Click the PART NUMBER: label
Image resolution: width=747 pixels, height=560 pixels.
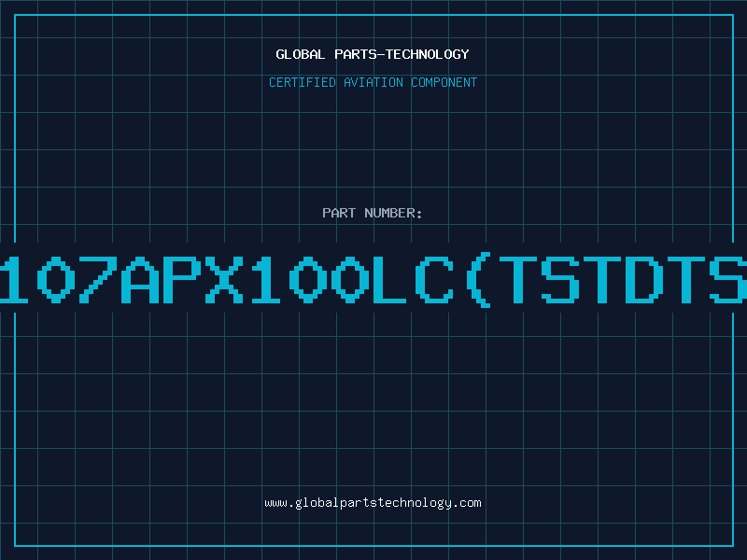tap(373, 213)
